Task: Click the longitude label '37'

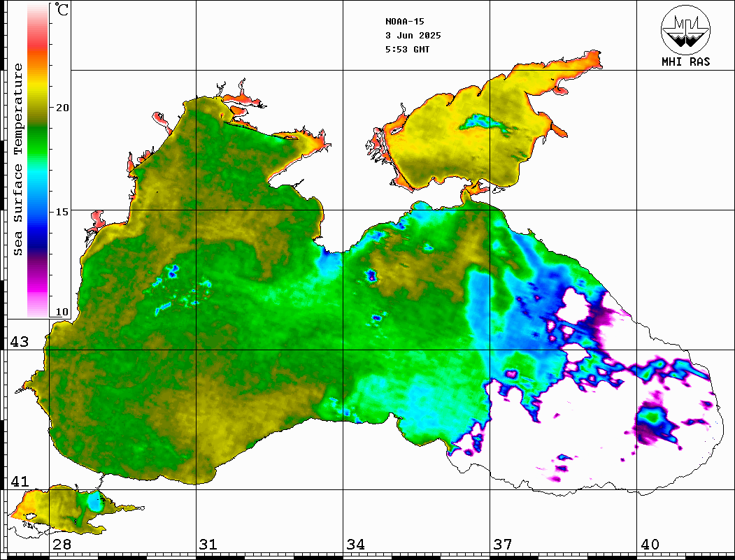Action: (503, 545)
